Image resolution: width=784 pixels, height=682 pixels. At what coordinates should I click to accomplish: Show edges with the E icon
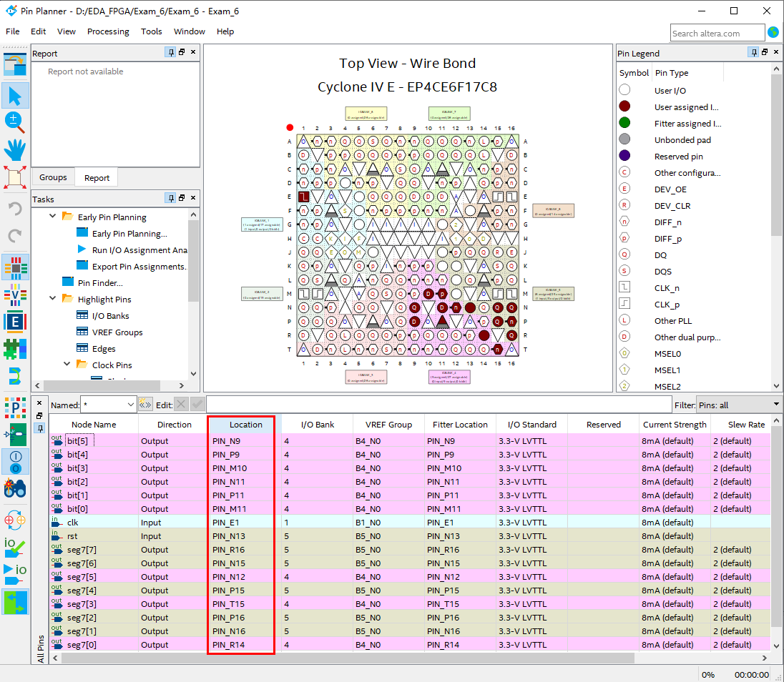coord(15,322)
